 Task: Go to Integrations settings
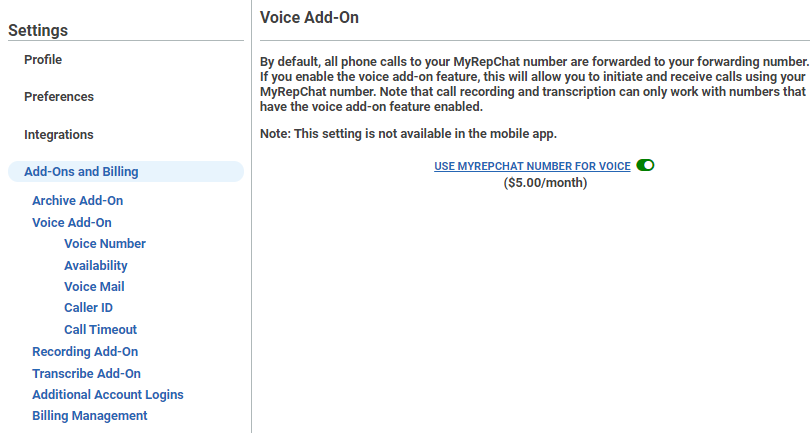(x=59, y=135)
